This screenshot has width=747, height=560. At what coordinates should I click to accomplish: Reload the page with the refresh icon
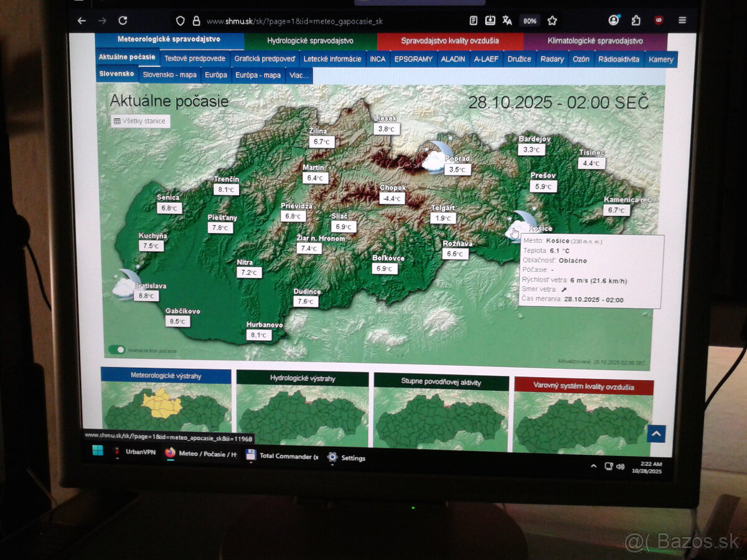(123, 21)
